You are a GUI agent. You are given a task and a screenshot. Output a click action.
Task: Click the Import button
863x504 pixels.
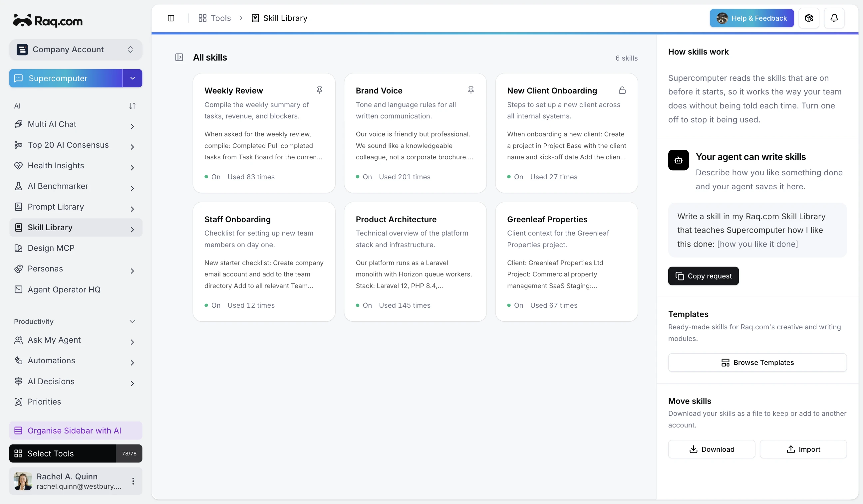[803, 449]
